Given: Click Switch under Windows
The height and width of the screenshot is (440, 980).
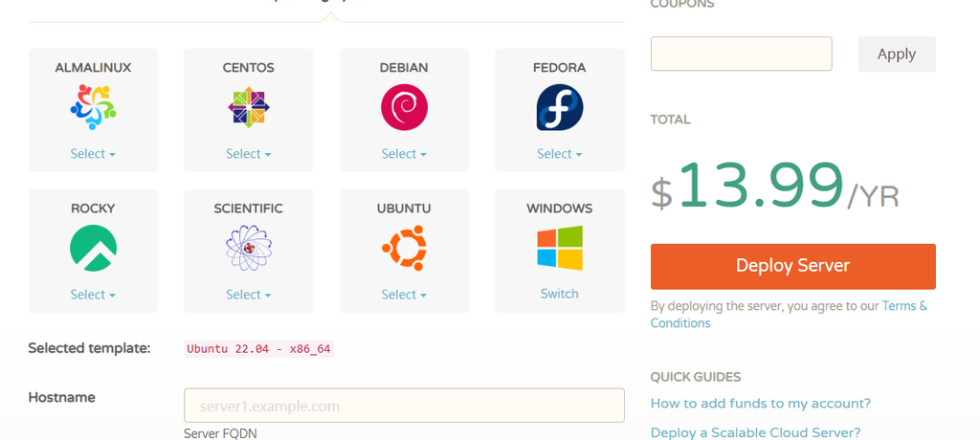Looking at the screenshot, I should click(x=559, y=294).
